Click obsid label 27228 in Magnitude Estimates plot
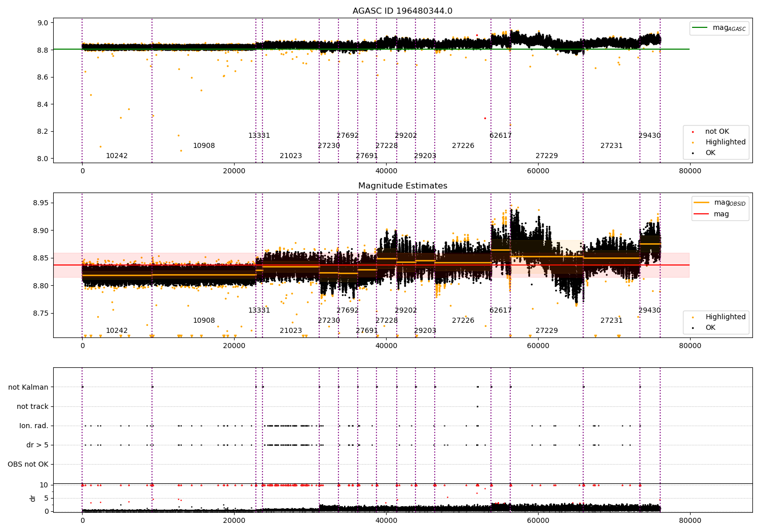The height and width of the screenshot is (532, 760). 387,321
